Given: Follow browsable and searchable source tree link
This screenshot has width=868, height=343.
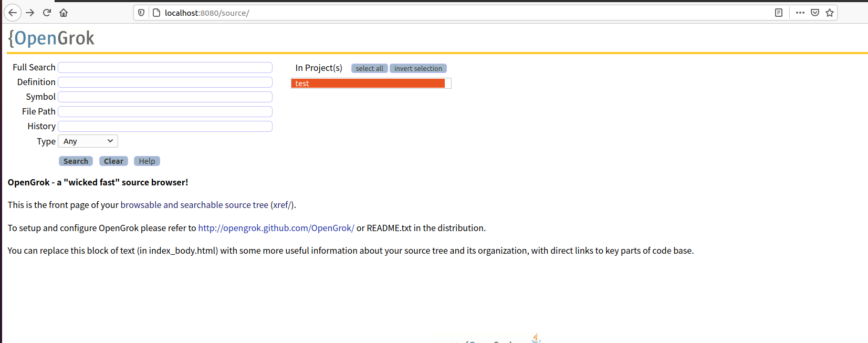Looking at the screenshot, I should (x=194, y=205).
